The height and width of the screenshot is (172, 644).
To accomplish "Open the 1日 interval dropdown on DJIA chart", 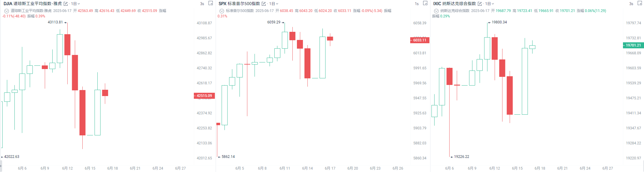I will click(x=75, y=4).
